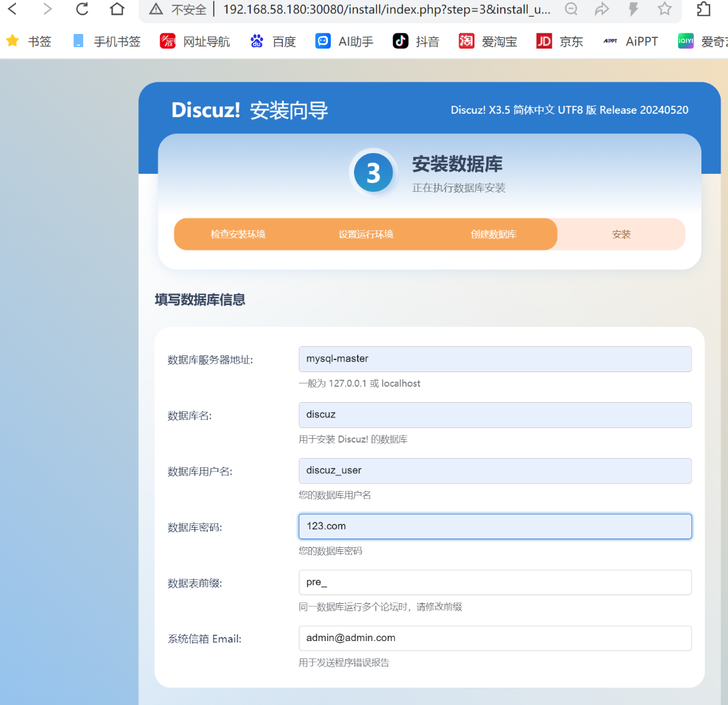
Task: Click the Discuz! 安装向导 title
Action: pos(250,111)
